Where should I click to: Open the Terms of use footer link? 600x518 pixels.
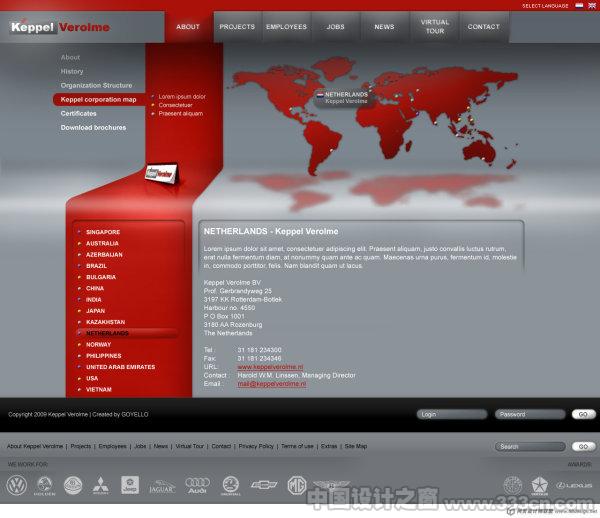[297, 446]
